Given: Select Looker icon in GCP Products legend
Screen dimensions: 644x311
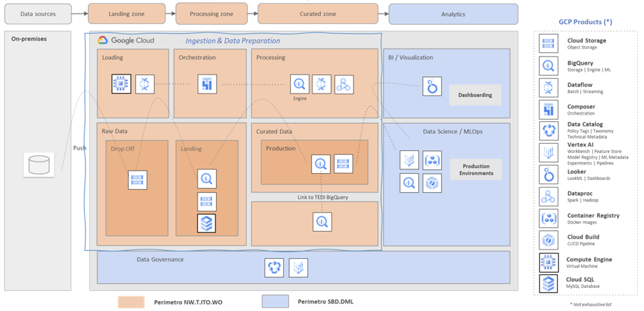Looking at the screenshot, I should (x=548, y=174).
